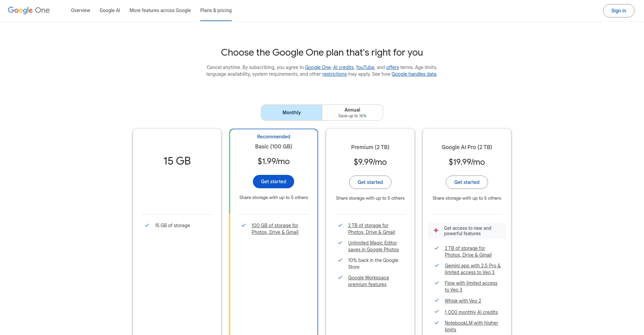
Task: Open the Google One terms link
Action: click(318, 67)
